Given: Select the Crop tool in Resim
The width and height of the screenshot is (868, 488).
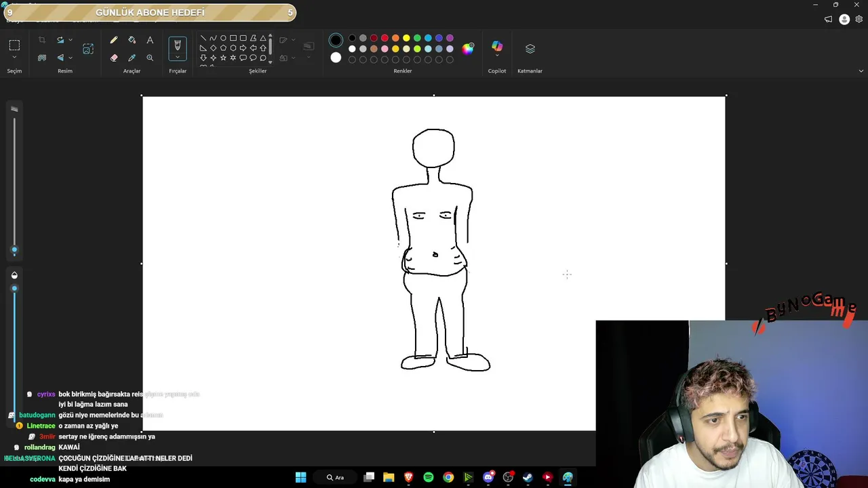Looking at the screenshot, I should [x=42, y=40].
